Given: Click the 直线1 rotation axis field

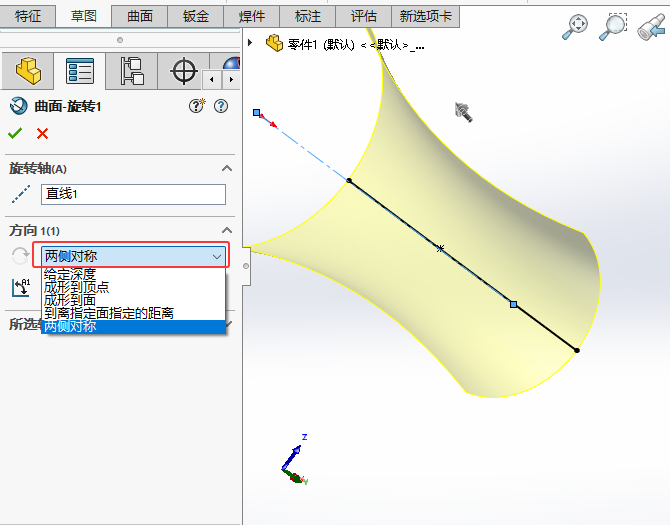Looking at the screenshot, I should point(133,194).
